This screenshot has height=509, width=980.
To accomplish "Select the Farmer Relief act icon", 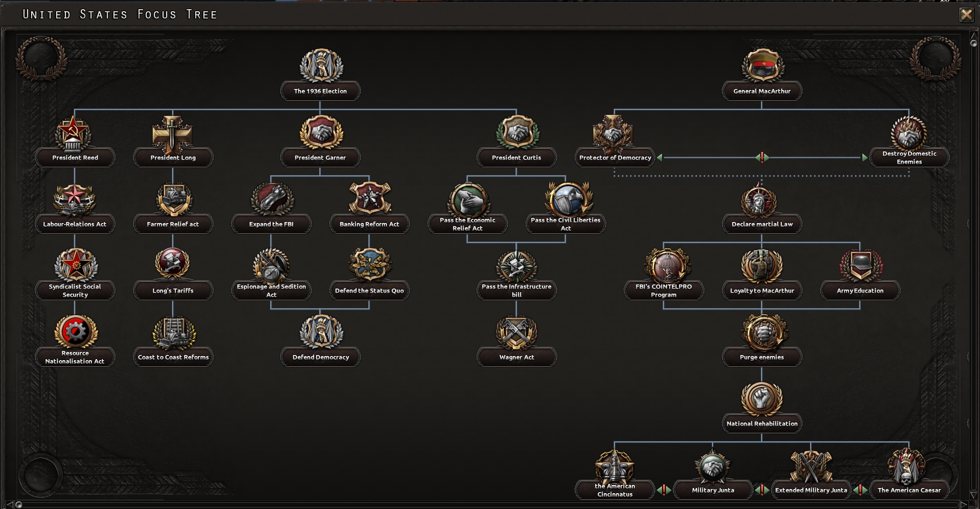I will coord(173,198).
